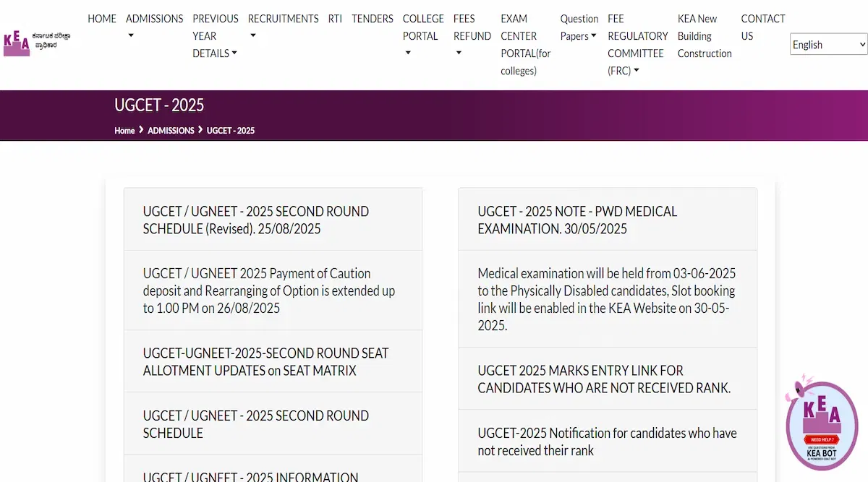Click the Home breadcrumb link
The image size is (868, 482).
[x=124, y=131]
